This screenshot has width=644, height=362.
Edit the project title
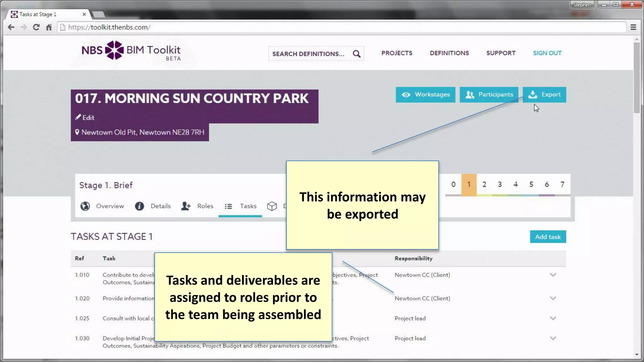coord(85,118)
